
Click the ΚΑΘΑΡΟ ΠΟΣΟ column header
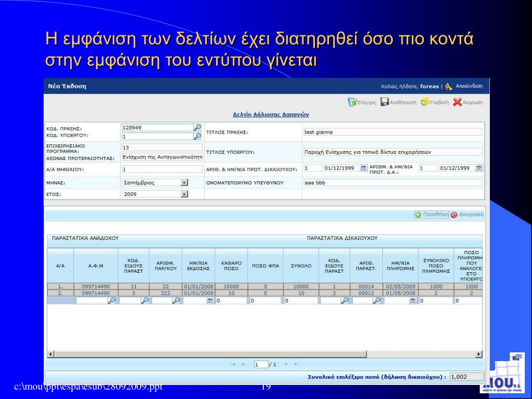(x=231, y=265)
